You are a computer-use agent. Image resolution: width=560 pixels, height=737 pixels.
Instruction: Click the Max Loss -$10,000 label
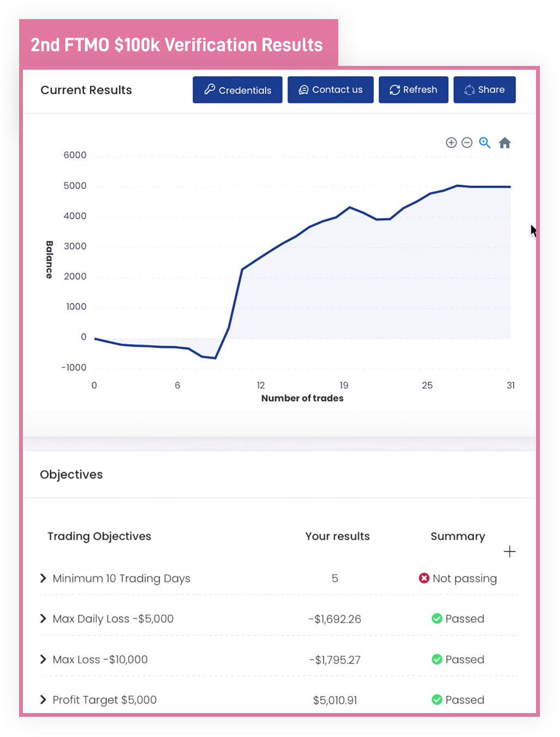click(100, 660)
